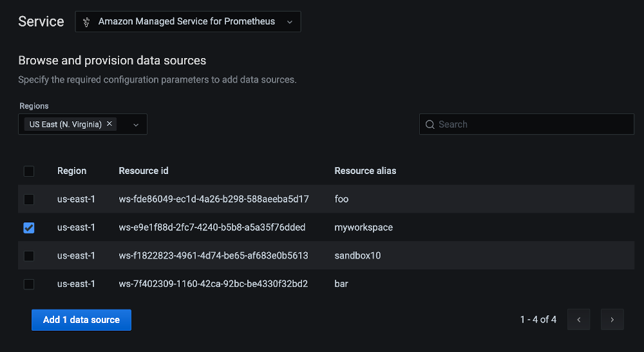
Task: Click us-east-1 in the foo row
Action: point(76,199)
